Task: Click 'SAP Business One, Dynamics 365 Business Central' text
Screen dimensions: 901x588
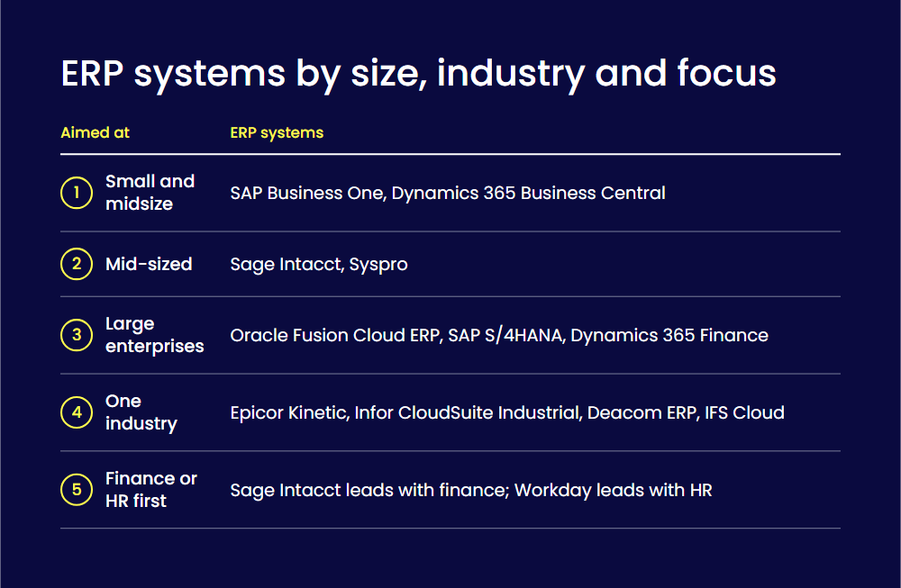Action: click(448, 194)
